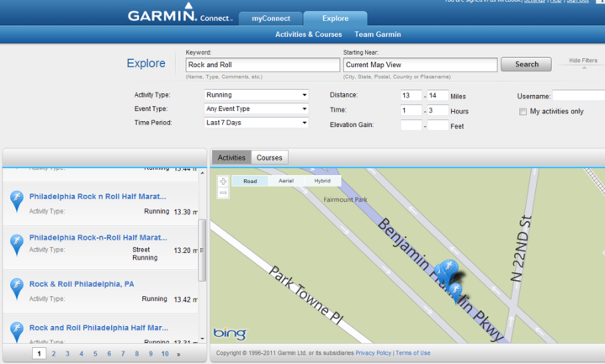The width and height of the screenshot is (605, 364).
Task: Open Team Garmin menu item
Action: click(x=377, y=34)
